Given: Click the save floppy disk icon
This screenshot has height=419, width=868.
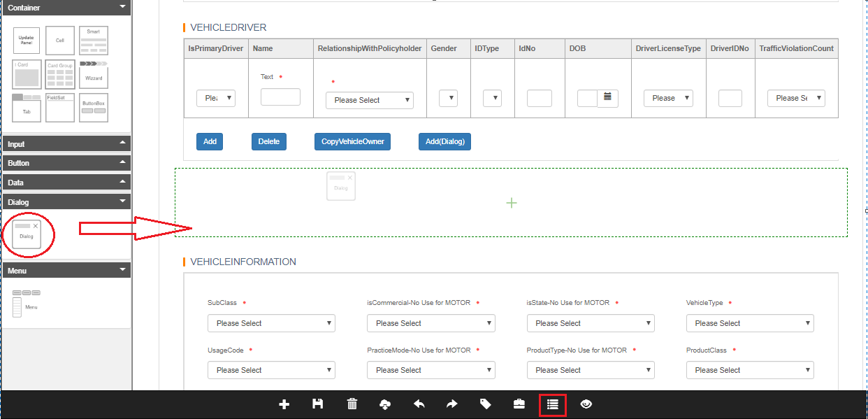Looking at the screenshot, I should point(318,404).
